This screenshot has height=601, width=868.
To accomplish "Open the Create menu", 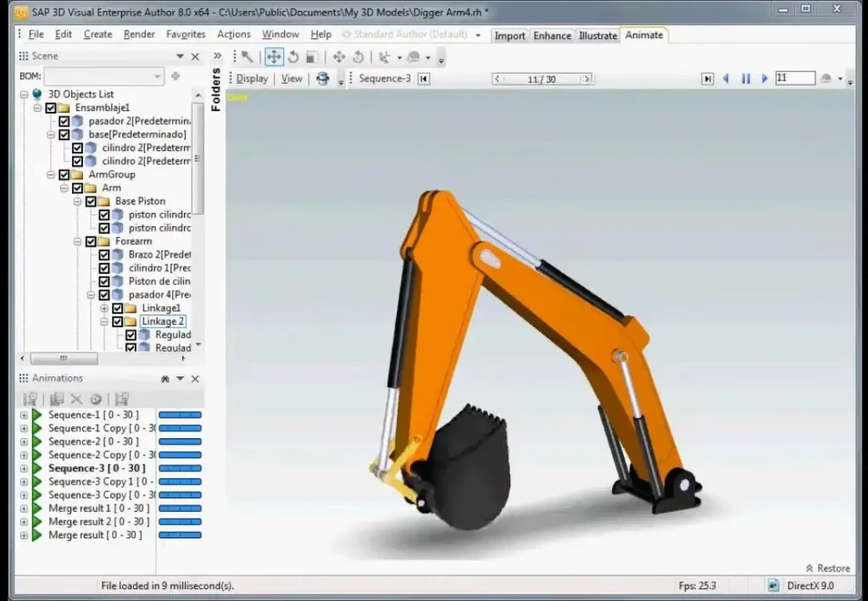I will pyautogui.click(x=98, y=34).
